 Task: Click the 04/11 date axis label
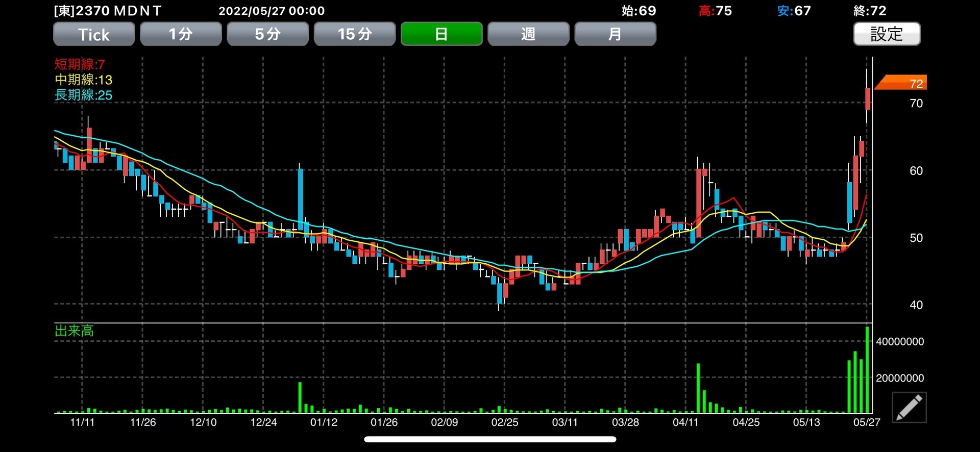coord(685,422)
